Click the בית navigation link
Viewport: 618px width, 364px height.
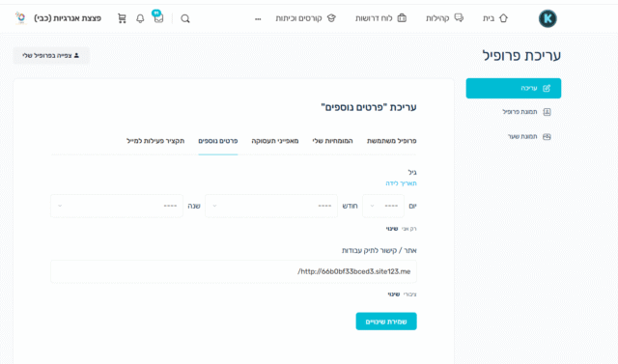pyautogui.click(x=489, y=18)
